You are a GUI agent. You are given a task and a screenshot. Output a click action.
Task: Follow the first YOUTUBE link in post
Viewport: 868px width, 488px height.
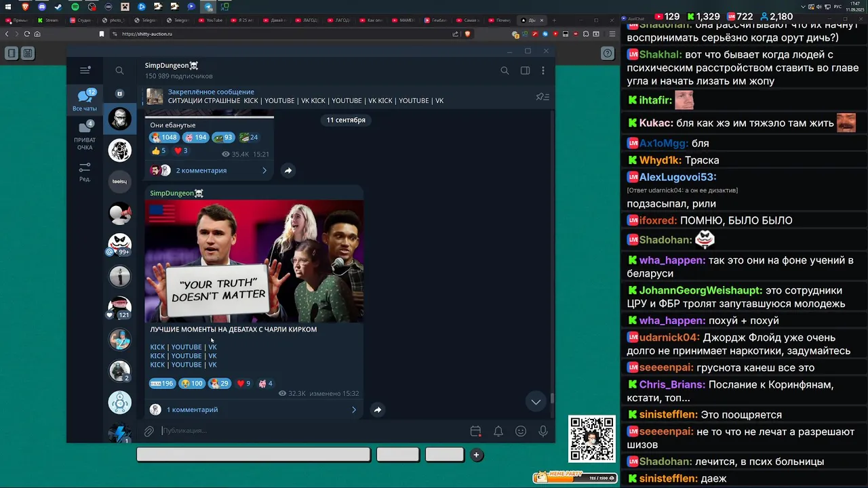[186, 347]
